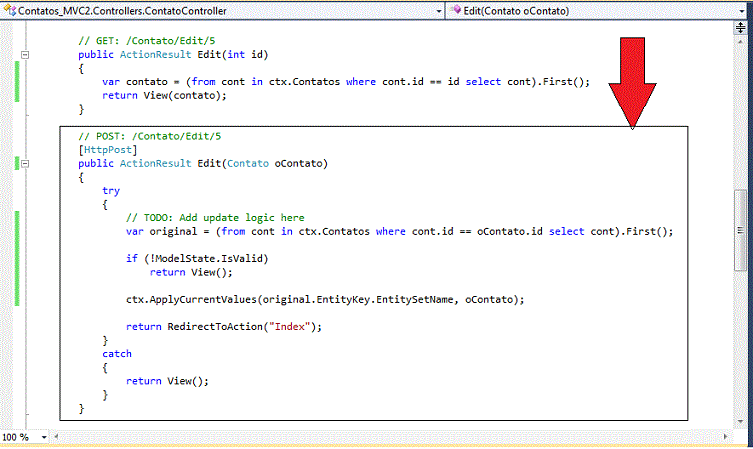Click the class icon beside Contatos_MVC2.Controllers
The image size is (753, 449).
(10, 10)
